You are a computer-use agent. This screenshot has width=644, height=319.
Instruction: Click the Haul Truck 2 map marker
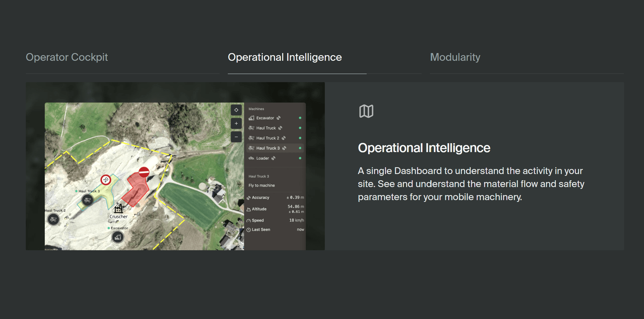tap(53, 219)
